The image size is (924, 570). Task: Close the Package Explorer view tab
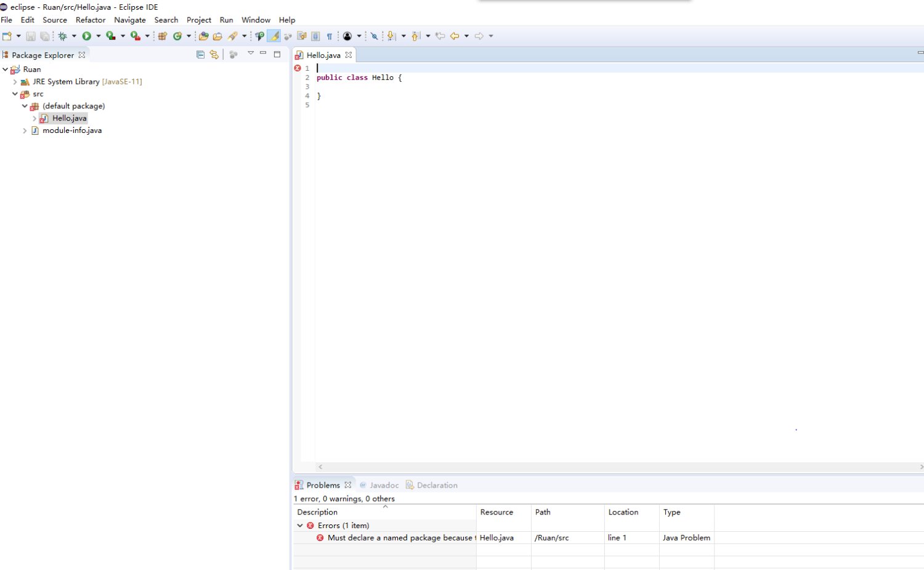81,55
